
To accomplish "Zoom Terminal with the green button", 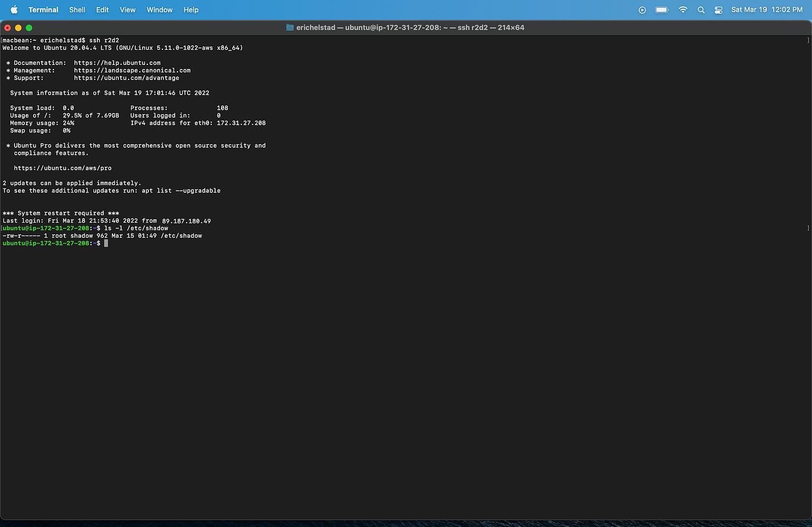I will pyautogui.click(x=29, y=28).
